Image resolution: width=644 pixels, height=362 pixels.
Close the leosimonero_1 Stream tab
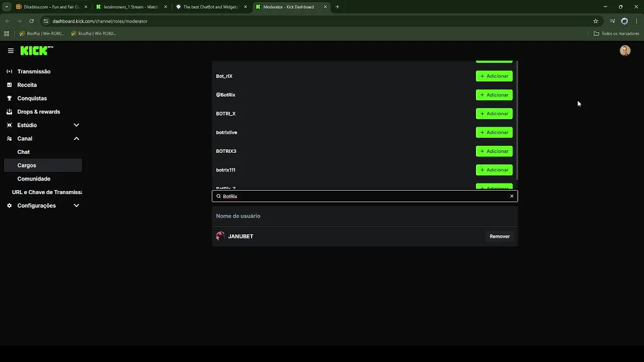pyautogui.click(x=166, y=7)
